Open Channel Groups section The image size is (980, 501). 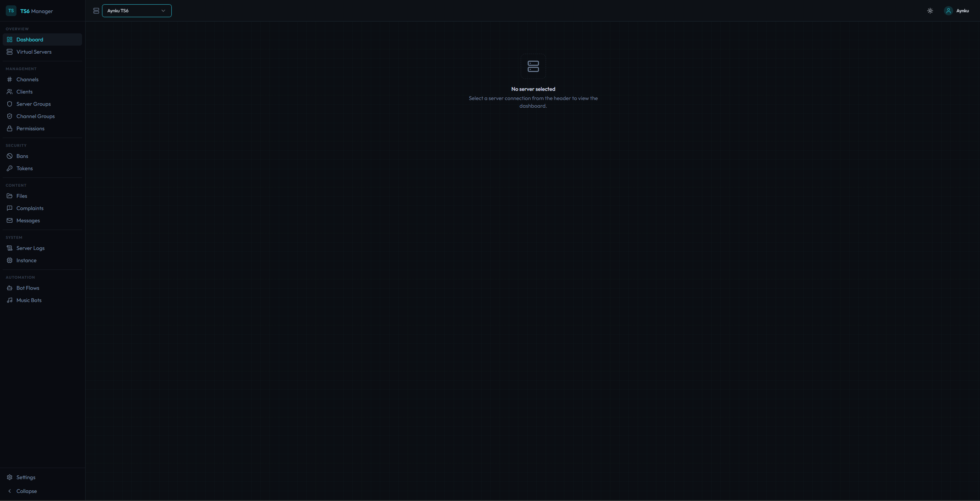tap(35, 116)
